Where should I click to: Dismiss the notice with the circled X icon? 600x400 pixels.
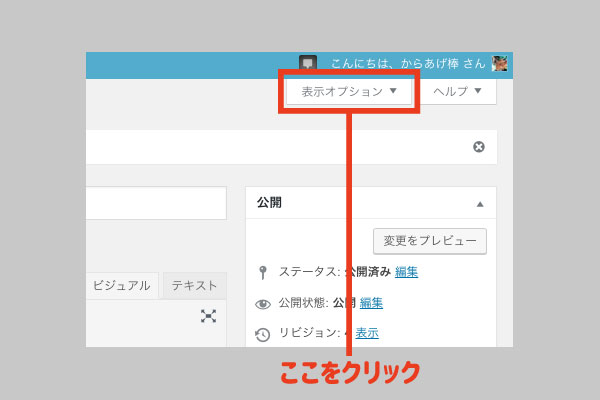click(479, 147)
